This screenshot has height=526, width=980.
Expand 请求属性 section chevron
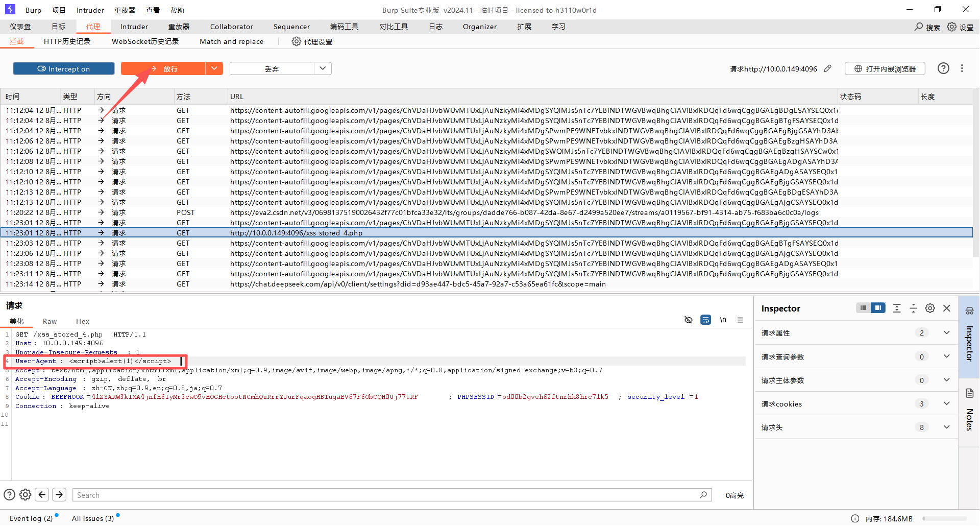pyautogui.click(x=947, y=333)
